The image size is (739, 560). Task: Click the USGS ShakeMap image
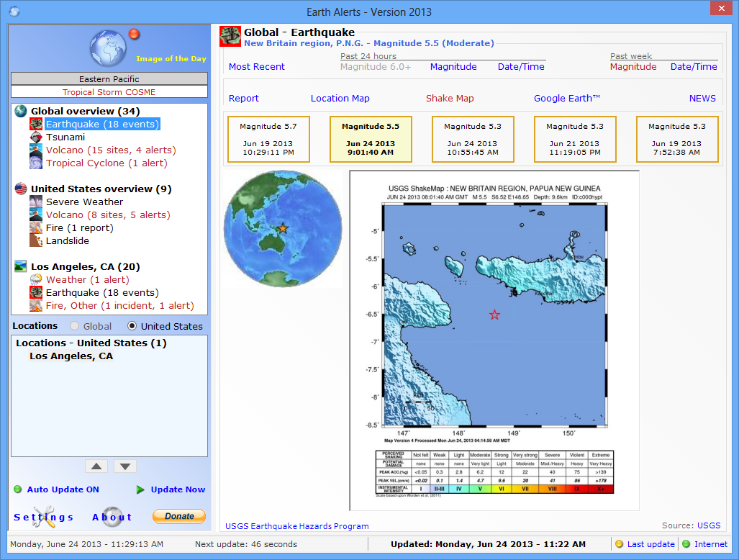494,340
